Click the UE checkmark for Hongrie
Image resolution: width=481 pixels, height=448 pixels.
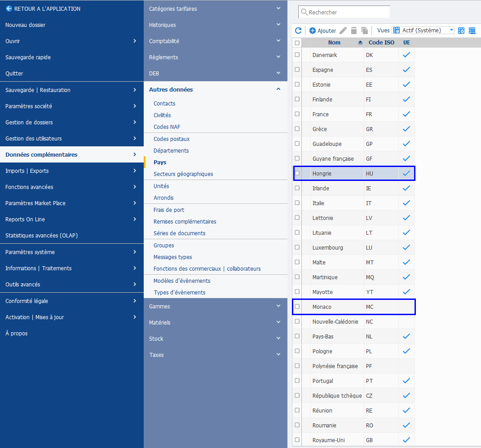coord(406,174)
